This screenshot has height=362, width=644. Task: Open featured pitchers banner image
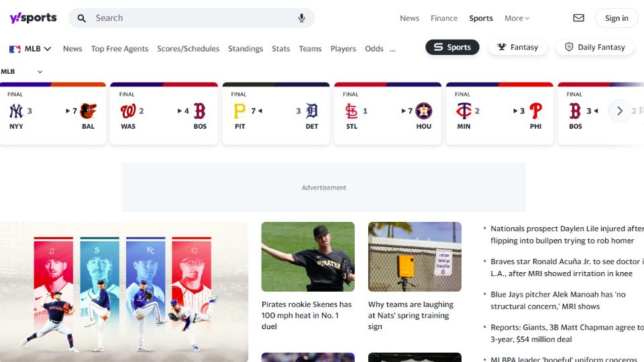point(124,292)
